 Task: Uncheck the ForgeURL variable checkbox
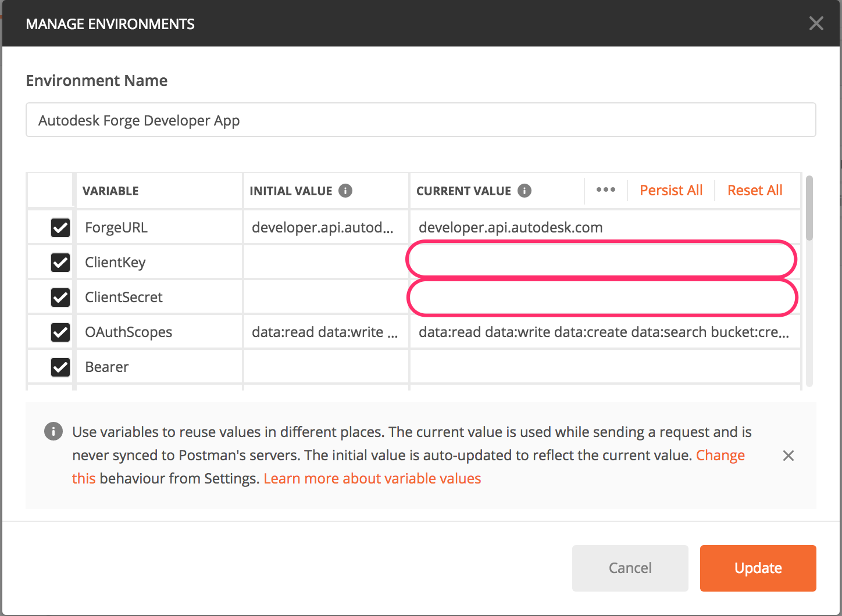(x=60, y=228)
